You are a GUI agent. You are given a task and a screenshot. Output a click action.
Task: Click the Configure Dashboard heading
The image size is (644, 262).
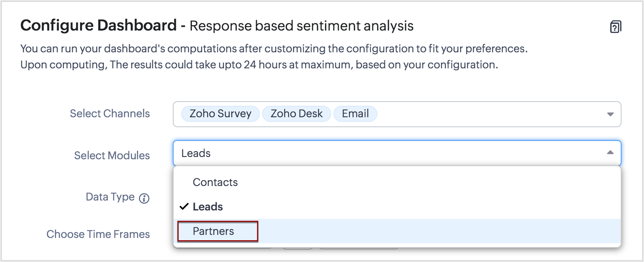98,26
